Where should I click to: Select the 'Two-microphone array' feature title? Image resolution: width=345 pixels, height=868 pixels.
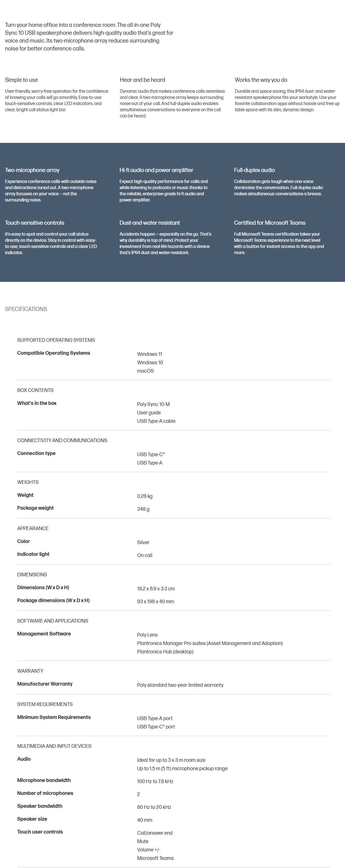coord(32,170)
